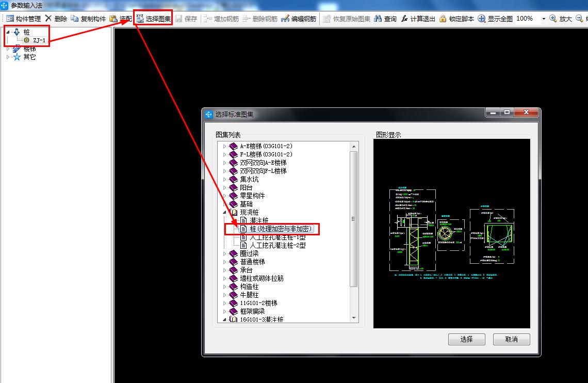The height and width of the screenshot is (383, 588).
Task: Click 删除钢筋 remove rebar
Action: coord(260,19)
